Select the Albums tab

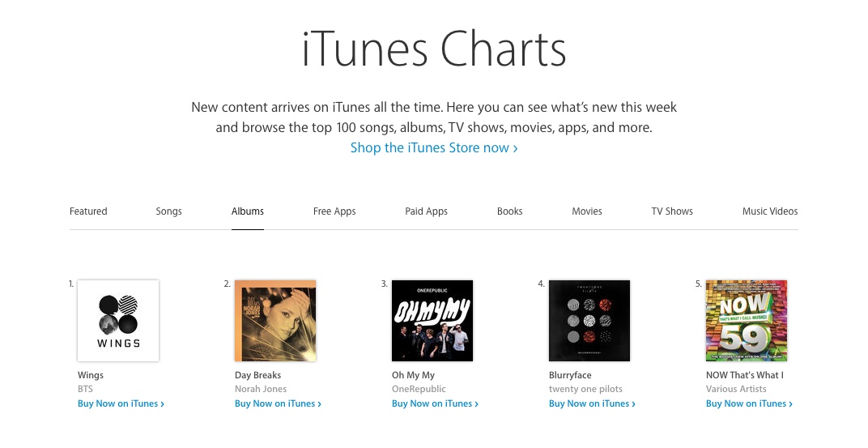248,211
